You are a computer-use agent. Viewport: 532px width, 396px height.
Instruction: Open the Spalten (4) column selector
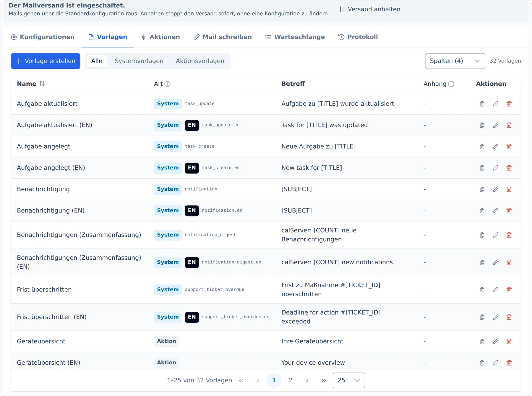click(x=455, y=61)
